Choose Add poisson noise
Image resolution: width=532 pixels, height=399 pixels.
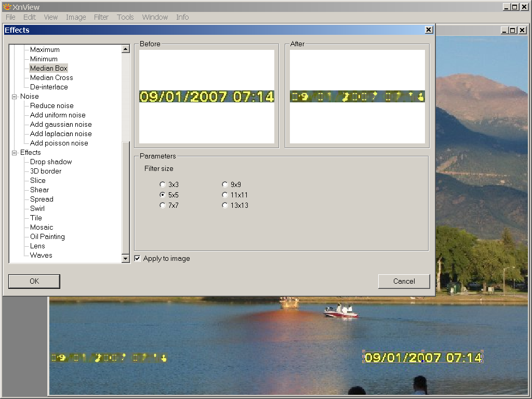click(59, 143)
